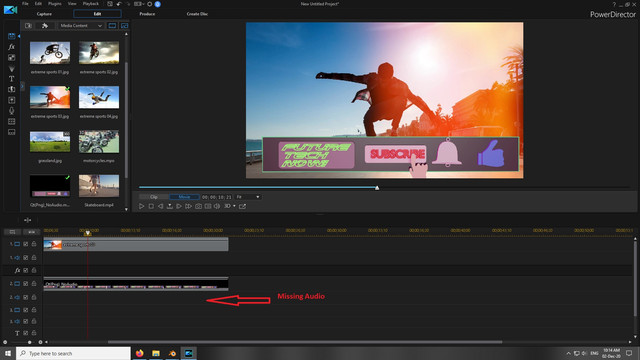
Task: Open the Media Content dropdown
Action: pyautogui.click(x=81, y=26)
